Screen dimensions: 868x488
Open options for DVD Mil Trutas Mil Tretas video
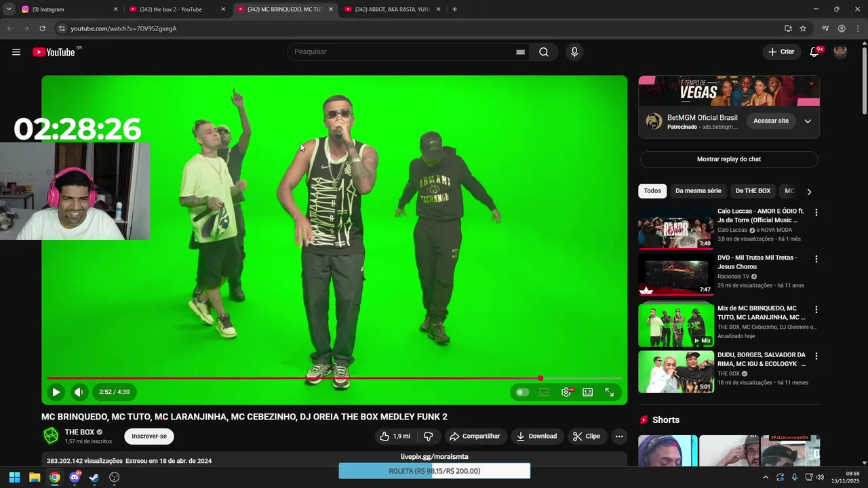816,259
